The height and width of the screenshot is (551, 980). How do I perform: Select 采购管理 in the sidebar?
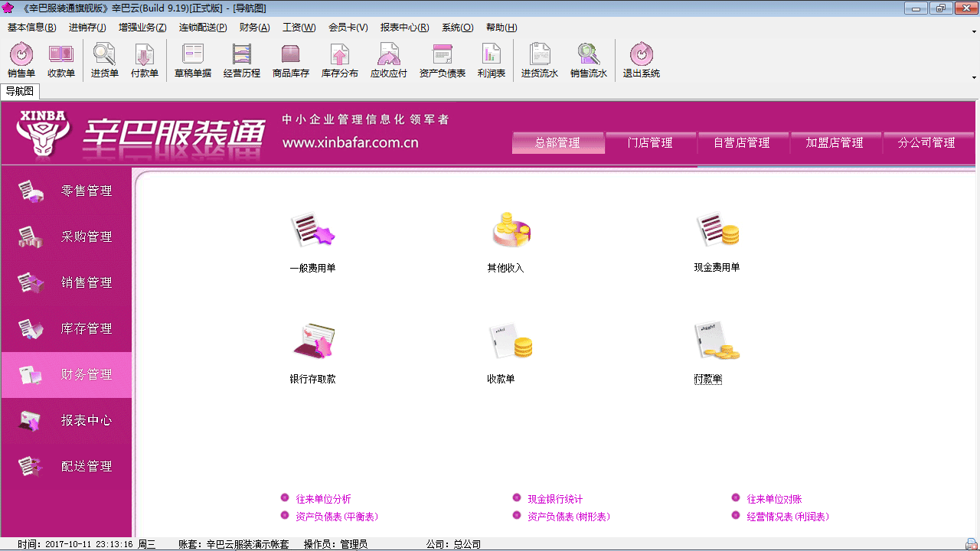(67, 237)
